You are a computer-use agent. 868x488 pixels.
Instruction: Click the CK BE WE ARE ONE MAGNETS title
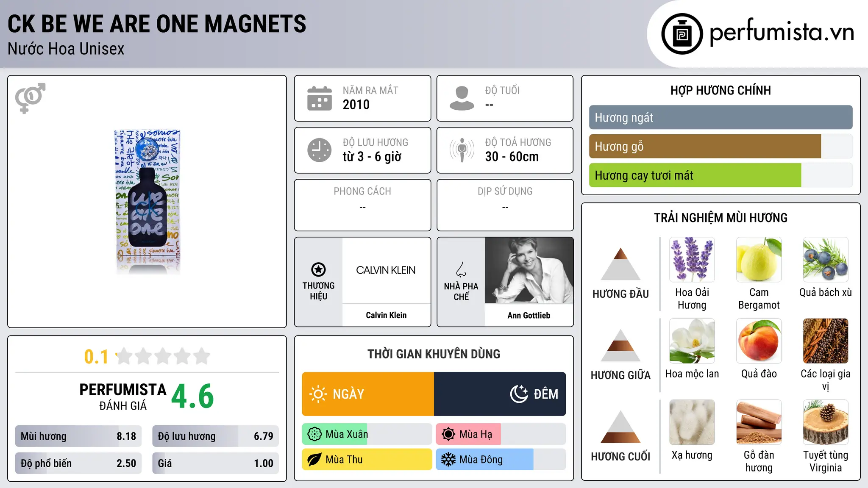coord(157,24)
